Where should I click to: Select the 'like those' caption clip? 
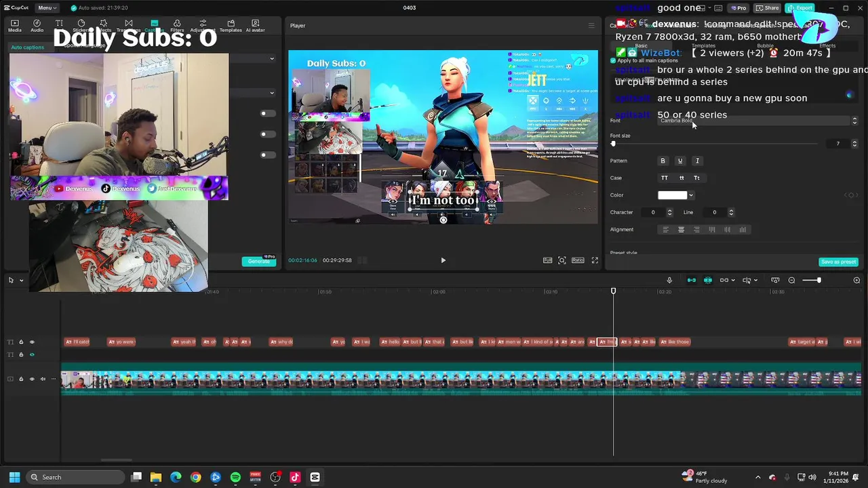click(x=675, y=342)
